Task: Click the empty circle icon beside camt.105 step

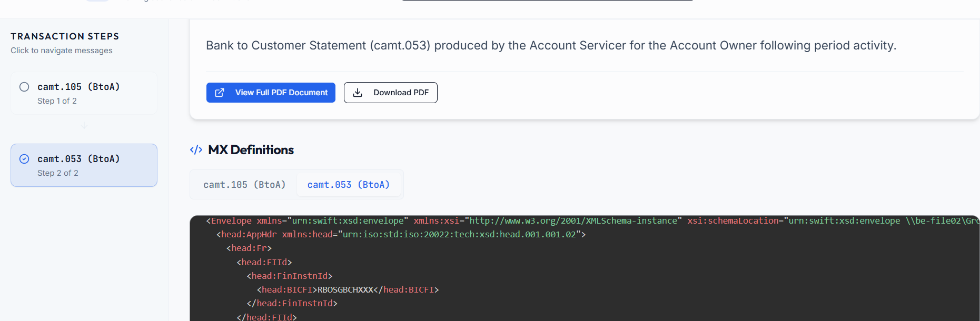Action: click(x=24, y=87)
